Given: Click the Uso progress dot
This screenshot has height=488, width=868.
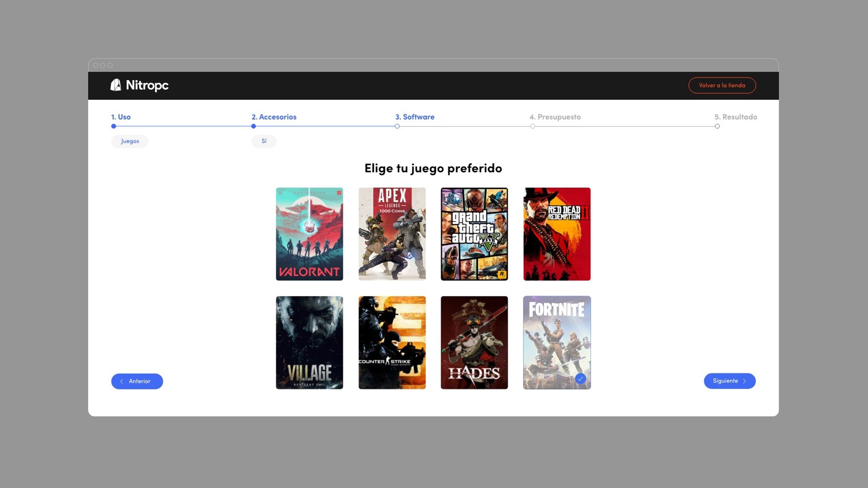Looking at the screenshot, I should [113, 127].
